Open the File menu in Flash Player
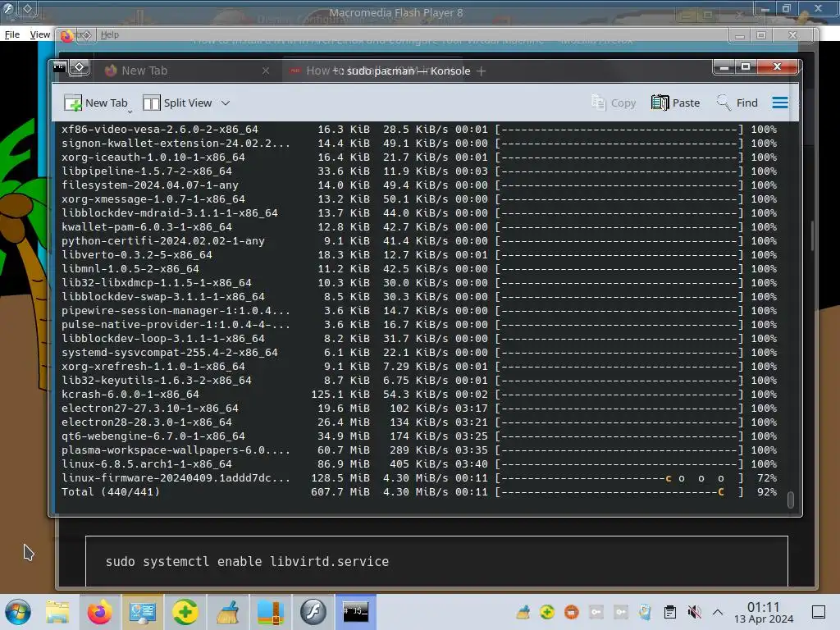The image size is (840, 630). pyautogui.click(x=11, y=34)
